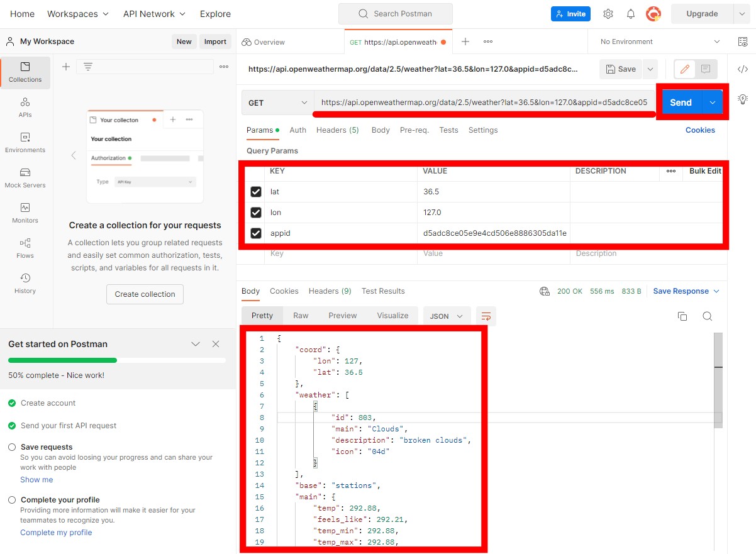Open the comments icon

pos(706,69)
